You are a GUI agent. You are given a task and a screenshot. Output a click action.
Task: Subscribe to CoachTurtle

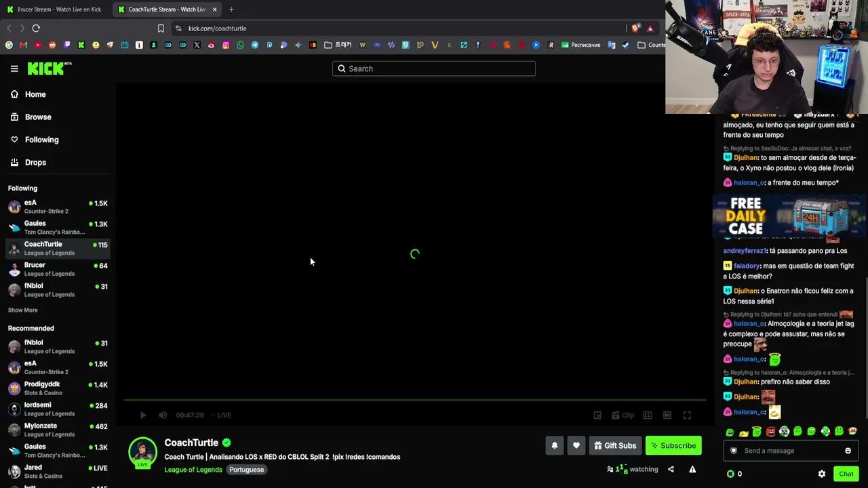click(x=673, y=445)
